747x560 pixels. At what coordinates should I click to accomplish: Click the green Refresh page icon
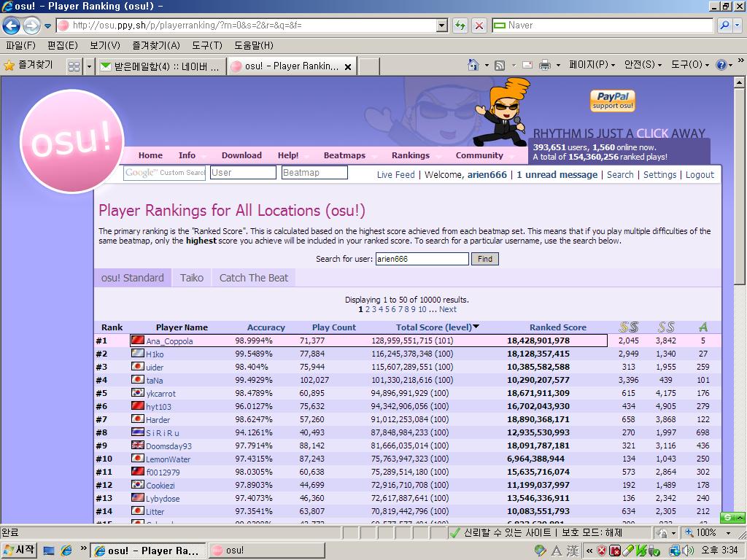pos(460,26)
